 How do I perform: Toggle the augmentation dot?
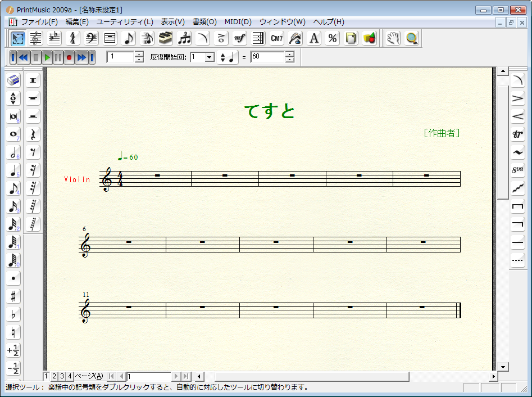[13, 278]
